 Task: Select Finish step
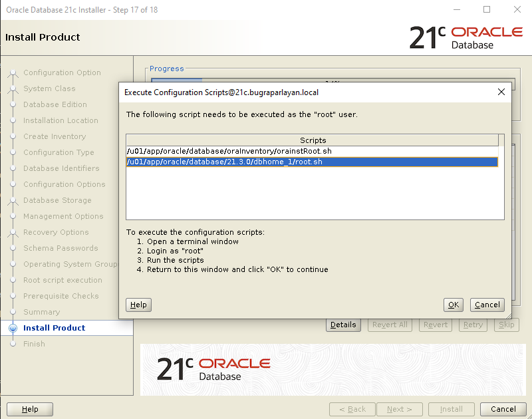coord(35,344)
